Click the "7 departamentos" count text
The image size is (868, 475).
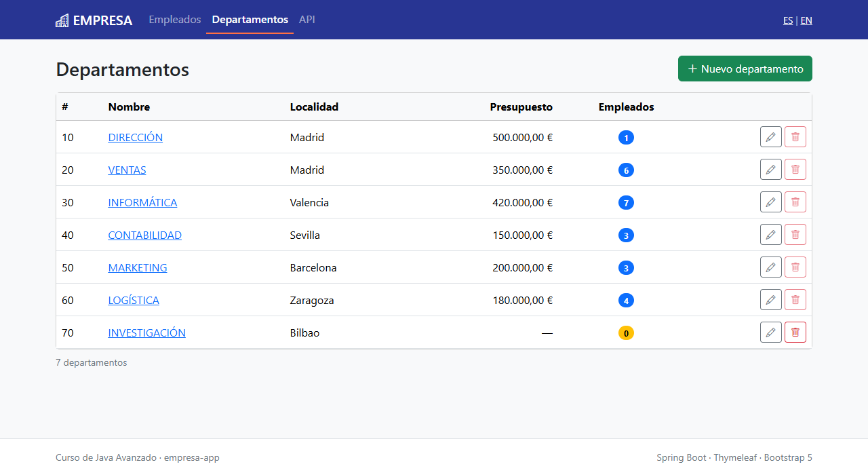coord(92,362)
